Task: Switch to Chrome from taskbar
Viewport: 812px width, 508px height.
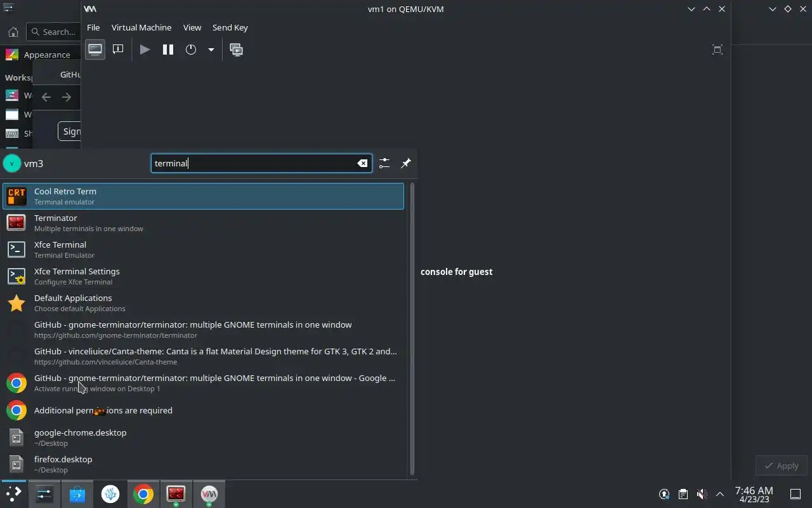Action: tap(143, 494)
